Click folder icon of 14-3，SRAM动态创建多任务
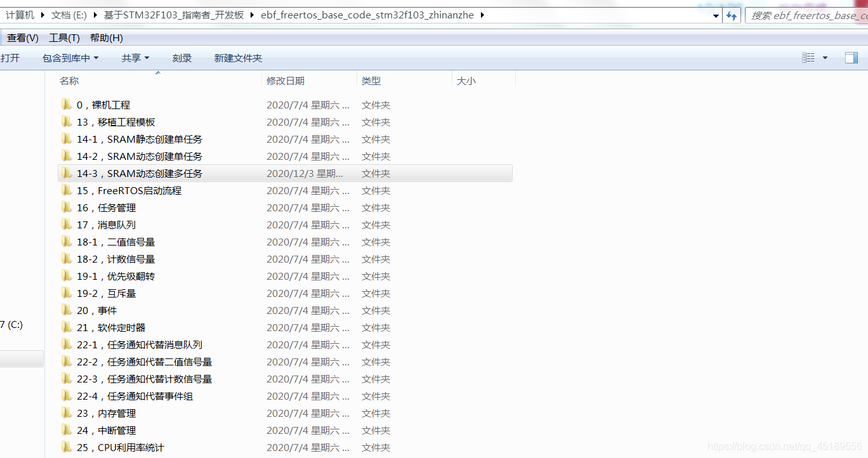Image resolution: width=868 pixels, height=458 pixels. coord(67,173)
